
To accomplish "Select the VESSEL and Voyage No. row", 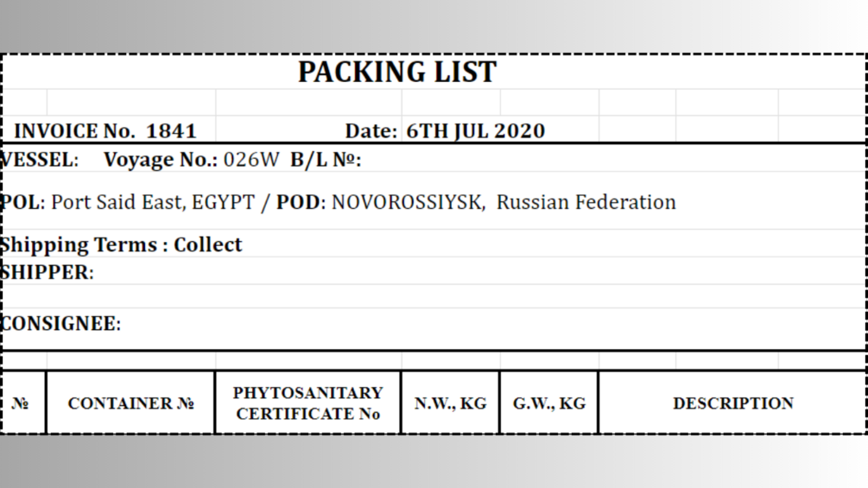I will pos(434,158).
